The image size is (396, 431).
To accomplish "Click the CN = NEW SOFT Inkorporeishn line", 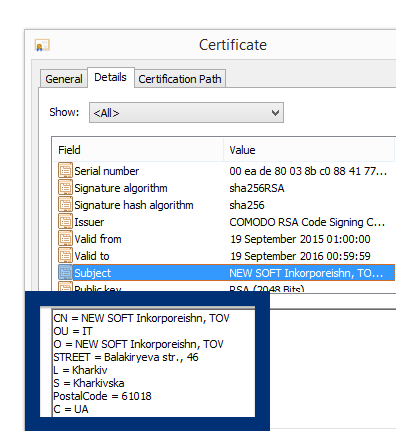I will click(141, 318).
